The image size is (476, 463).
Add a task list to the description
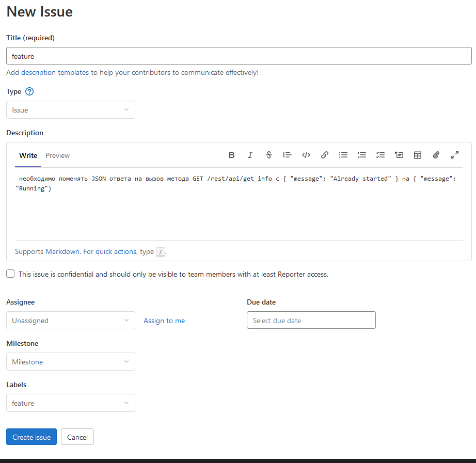click(x=380, y=155)
